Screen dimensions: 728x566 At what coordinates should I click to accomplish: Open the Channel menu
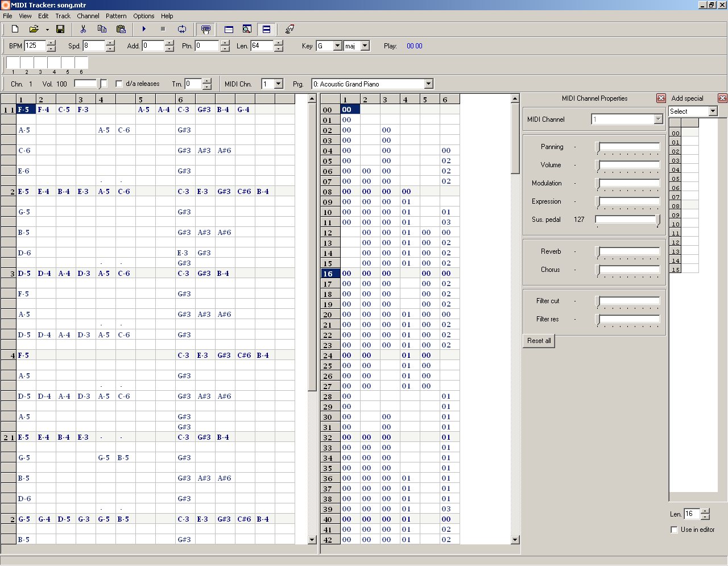coord(88,16)
